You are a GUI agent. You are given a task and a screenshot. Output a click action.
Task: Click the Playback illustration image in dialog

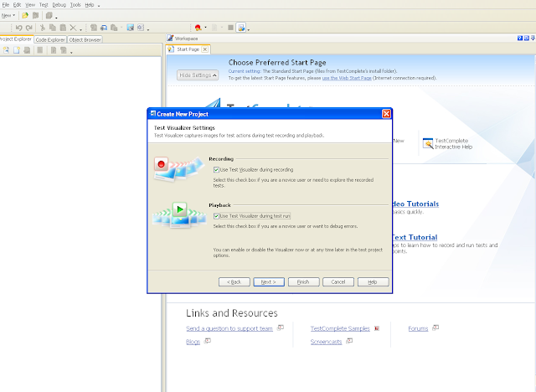179,215
